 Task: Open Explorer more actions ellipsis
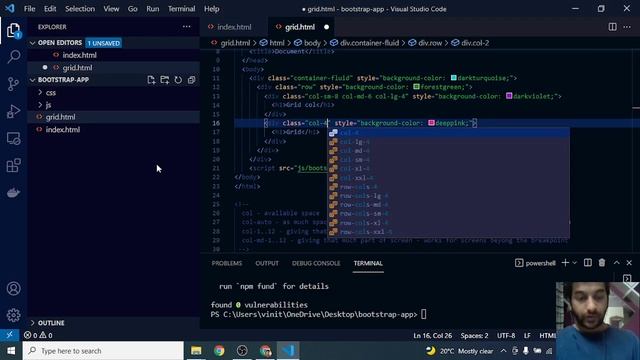tap(187, 27)
